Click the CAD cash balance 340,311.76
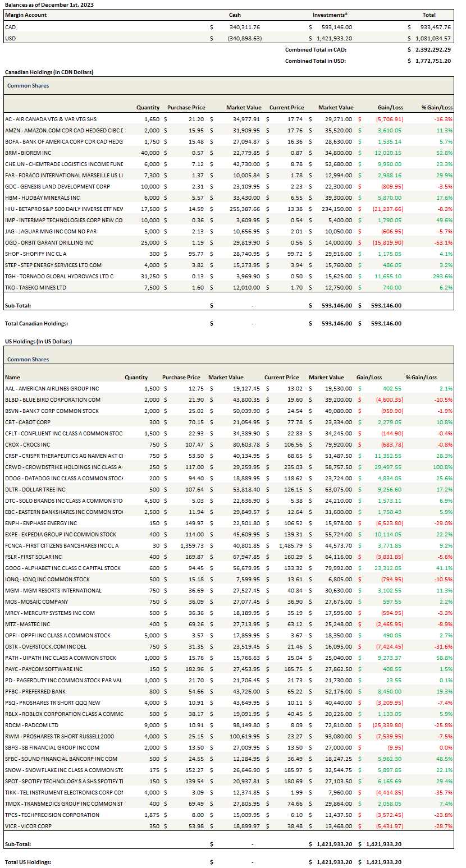The image size is (466, 868). point(244,27)
